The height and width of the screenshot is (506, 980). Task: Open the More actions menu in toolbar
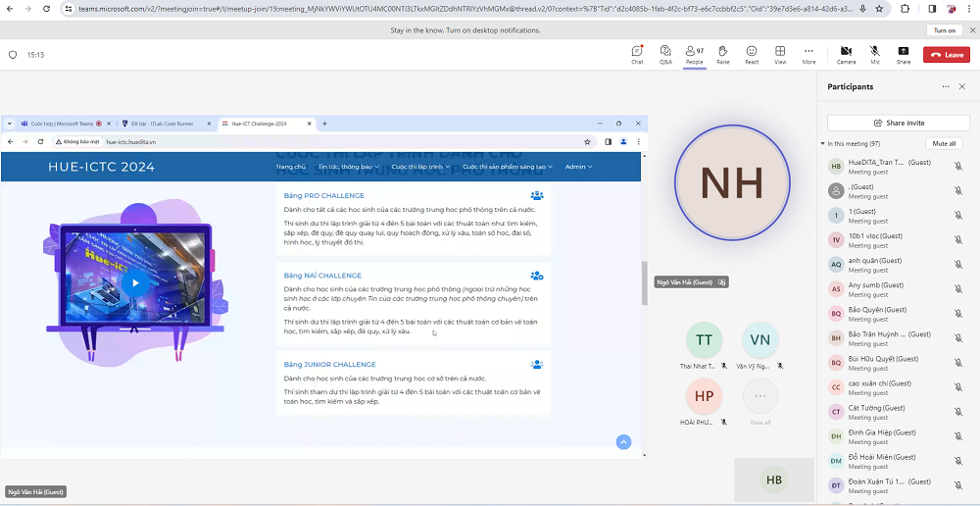(808, 54)
